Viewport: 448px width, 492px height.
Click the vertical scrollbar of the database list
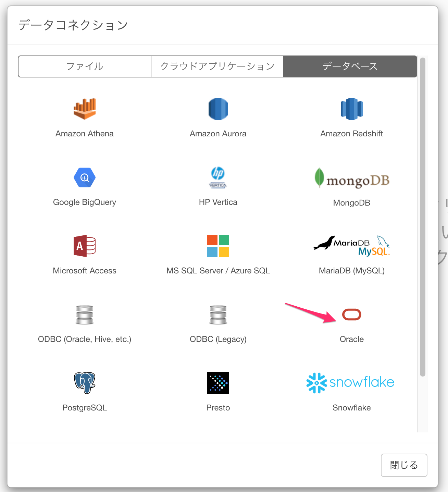point(423,217)
